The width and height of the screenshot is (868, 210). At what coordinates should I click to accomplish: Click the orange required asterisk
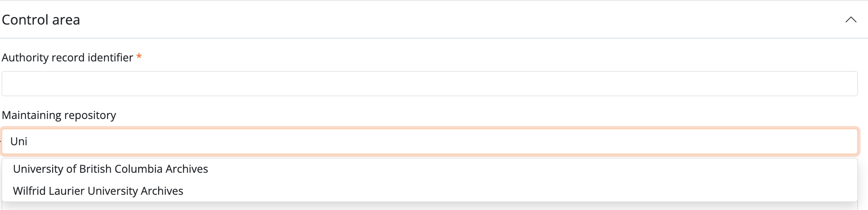[139, 57]
